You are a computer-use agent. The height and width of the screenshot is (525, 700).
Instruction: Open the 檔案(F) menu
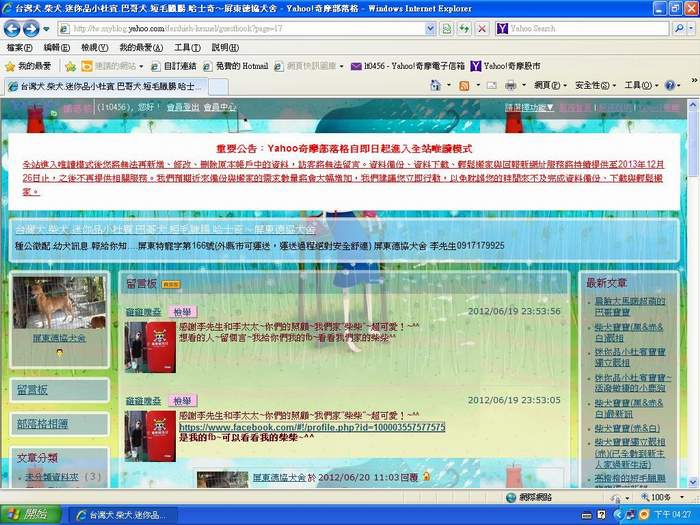(20, 47)
